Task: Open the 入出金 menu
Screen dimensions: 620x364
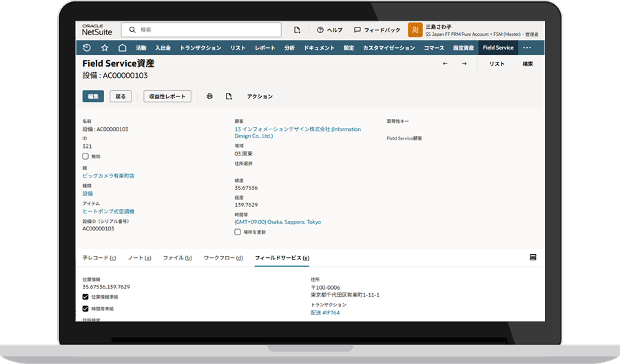Action: pos(163,47)
